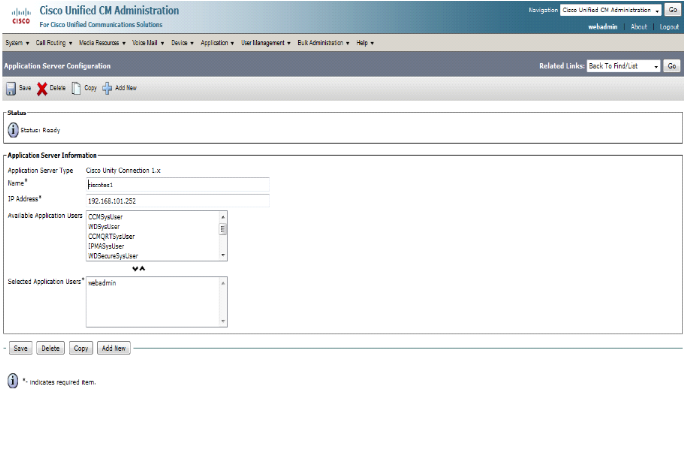Open the User Management menu
The width and height of the screenshot is (684, 455).
266,43
